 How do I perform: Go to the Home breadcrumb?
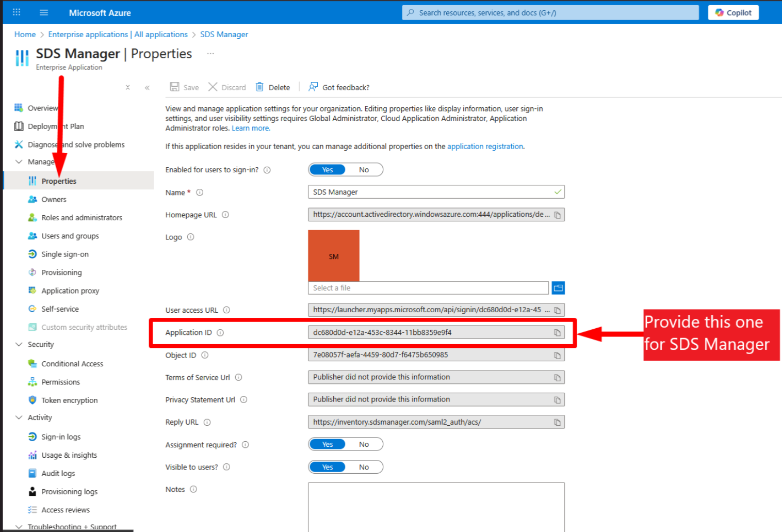pos(25,34)
